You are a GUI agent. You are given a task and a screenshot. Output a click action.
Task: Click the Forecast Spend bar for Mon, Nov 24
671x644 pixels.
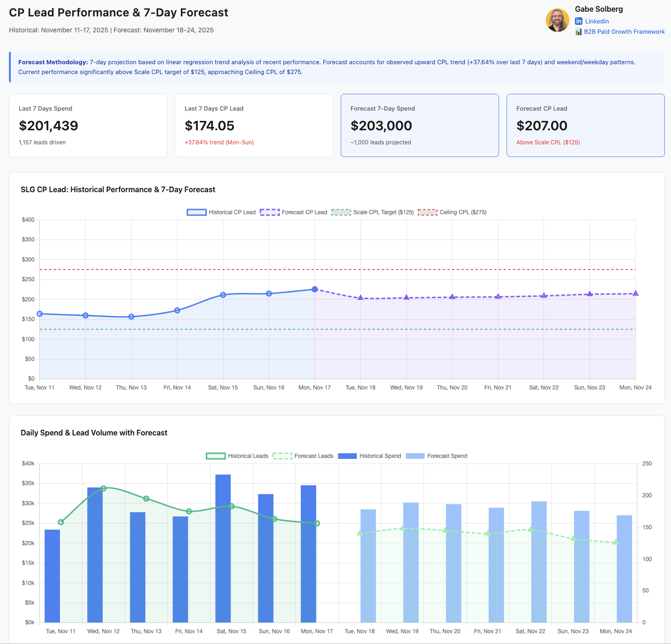[625, 569]
